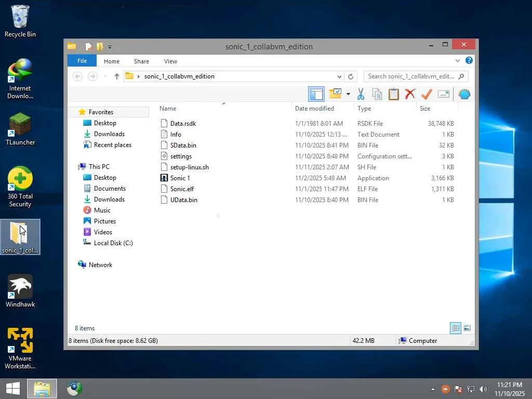Click the Classic Shell settings shell icon
The width and height of the screenshot is (532, 399).
point(464,94)
